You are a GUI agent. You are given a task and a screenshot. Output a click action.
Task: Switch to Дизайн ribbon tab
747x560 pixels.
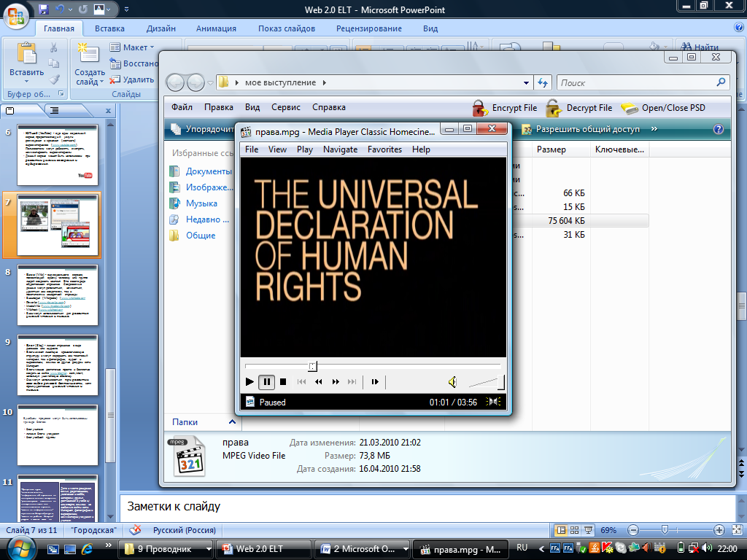(x=161, y=28)
